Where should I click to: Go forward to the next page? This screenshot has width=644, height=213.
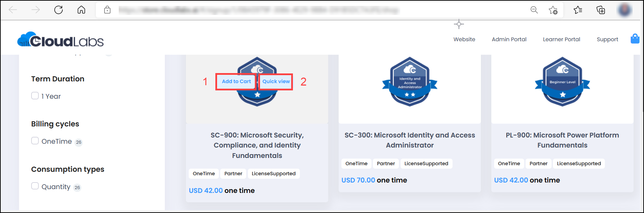pos(36,10)
